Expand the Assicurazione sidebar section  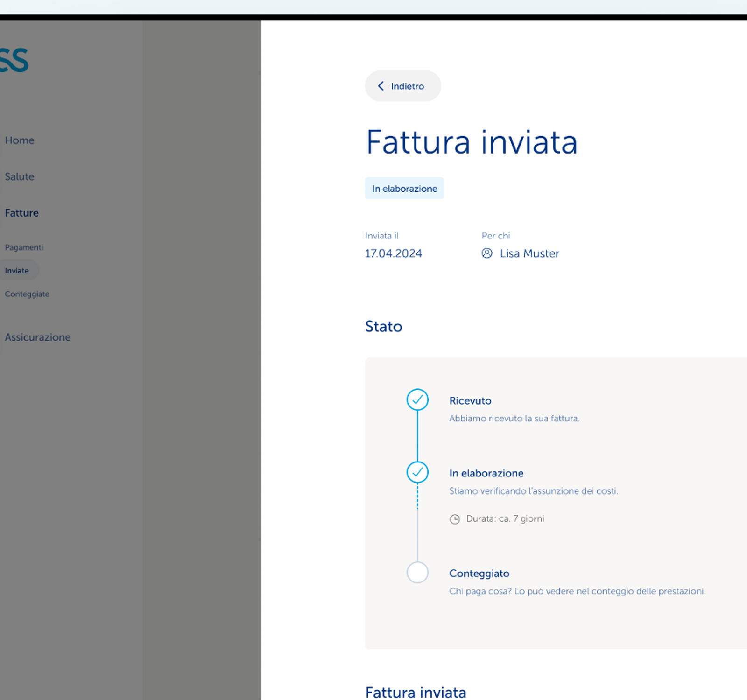[37, 337]
